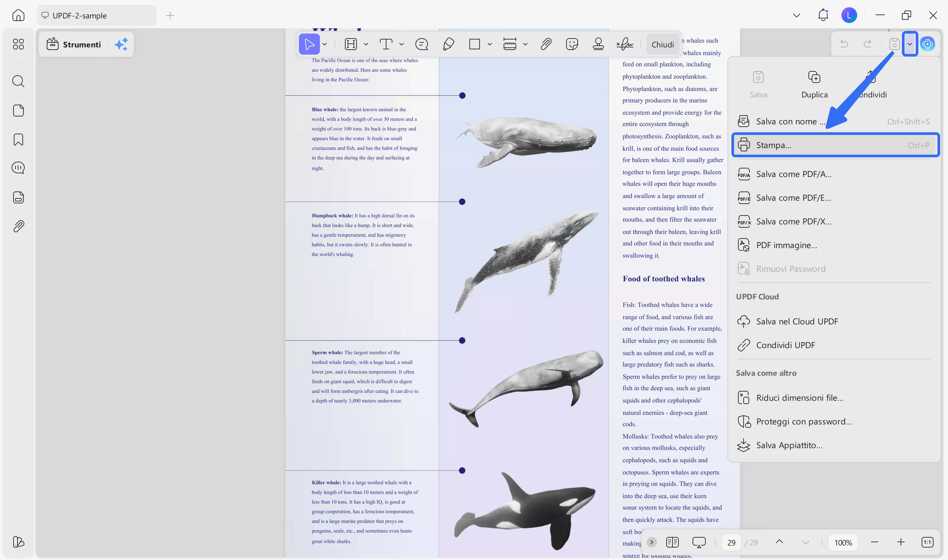Select the Stamp tool
Screen dimensions: 948x560
pyautogui.click(x=598, y=44)
